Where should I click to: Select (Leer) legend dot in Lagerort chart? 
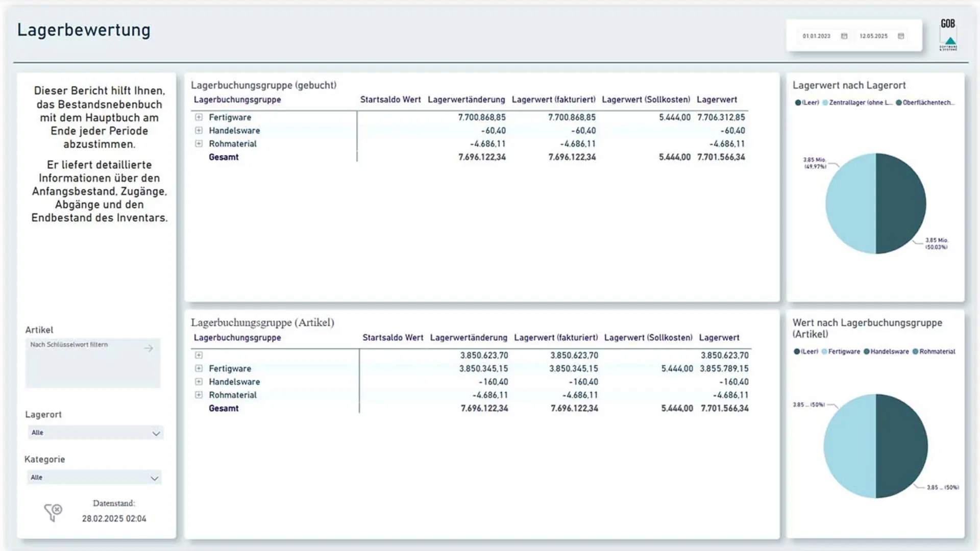[798, 103]
